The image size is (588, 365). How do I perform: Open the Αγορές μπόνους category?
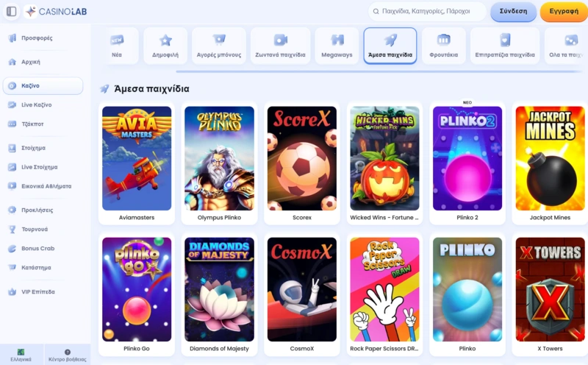click(219, 46)
